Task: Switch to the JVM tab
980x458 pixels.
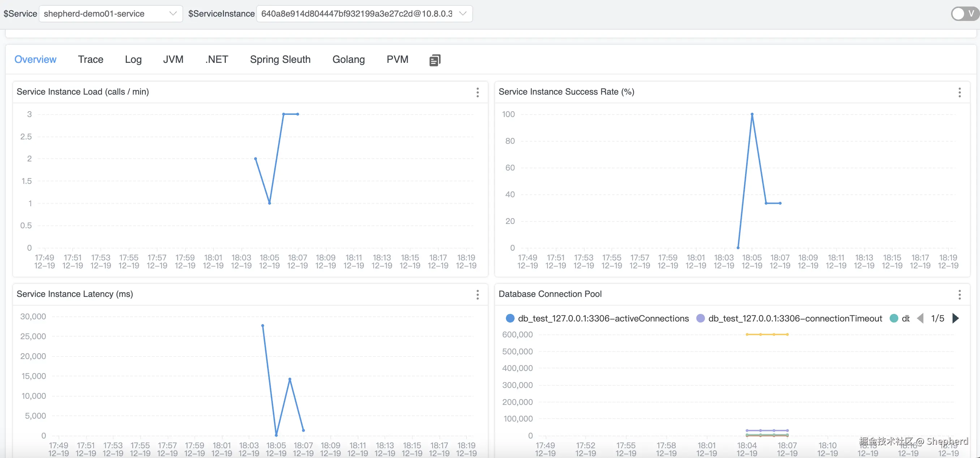Action: click(173, 60)
